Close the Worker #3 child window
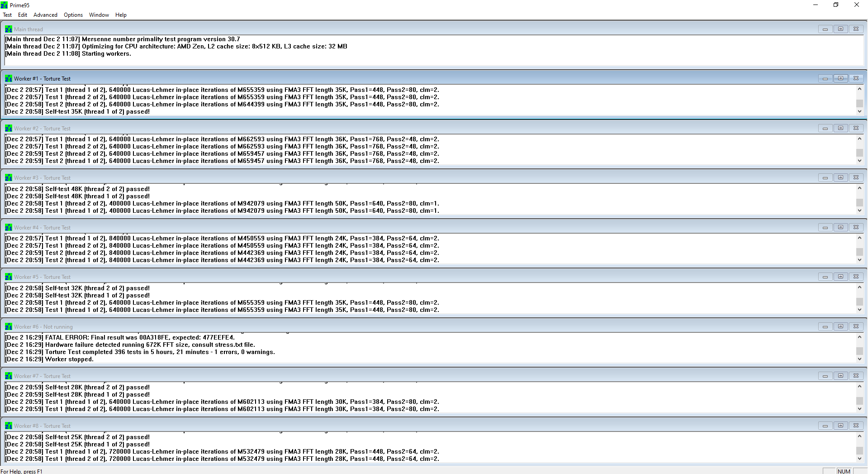868x474 pixels. coord(856,177)
